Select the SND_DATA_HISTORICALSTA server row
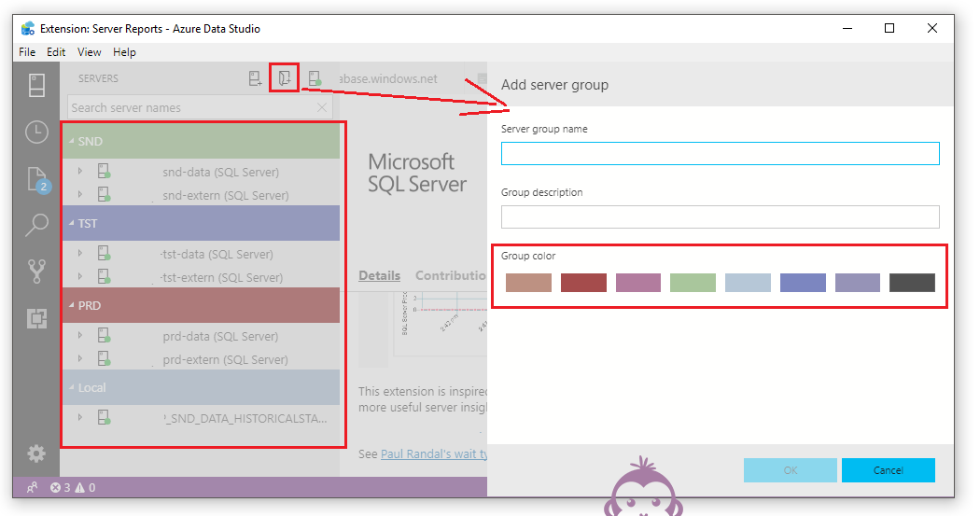 [x=202, y=417]
